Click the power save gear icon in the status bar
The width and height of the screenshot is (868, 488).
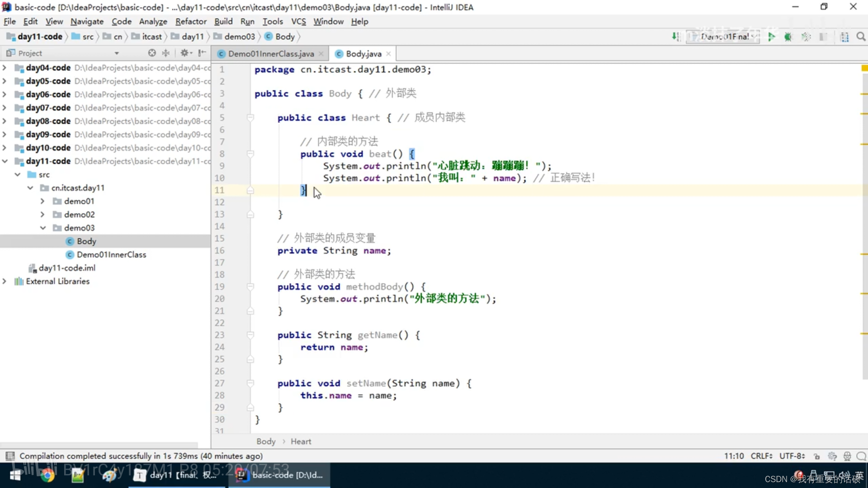click(832, 456)
